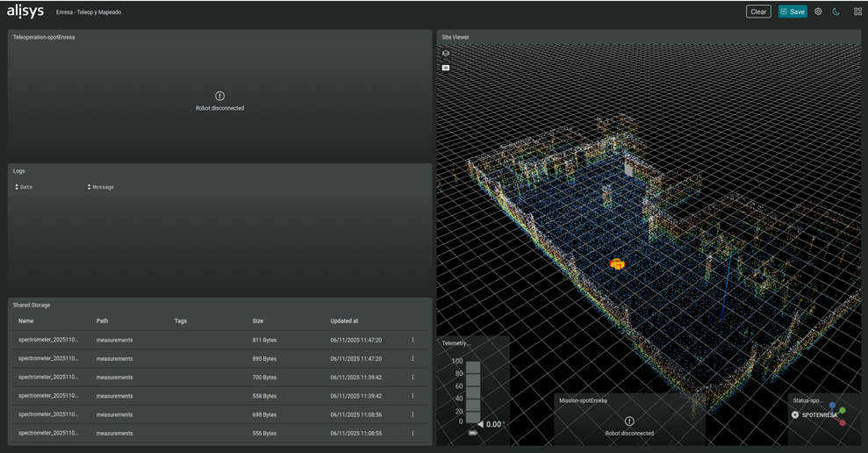Sort the logs by Message
Image resolution: width=868 pixels, height=453 pixels.
pyautogui.click(x=100, y=187)
